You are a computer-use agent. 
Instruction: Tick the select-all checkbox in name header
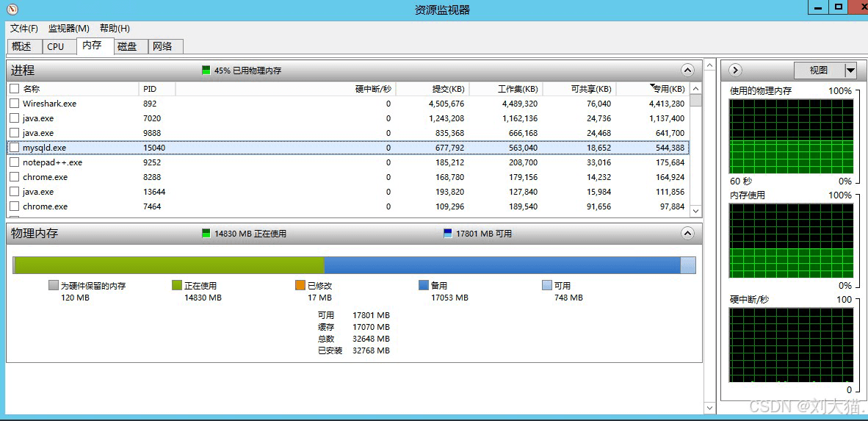pos(15,89)
